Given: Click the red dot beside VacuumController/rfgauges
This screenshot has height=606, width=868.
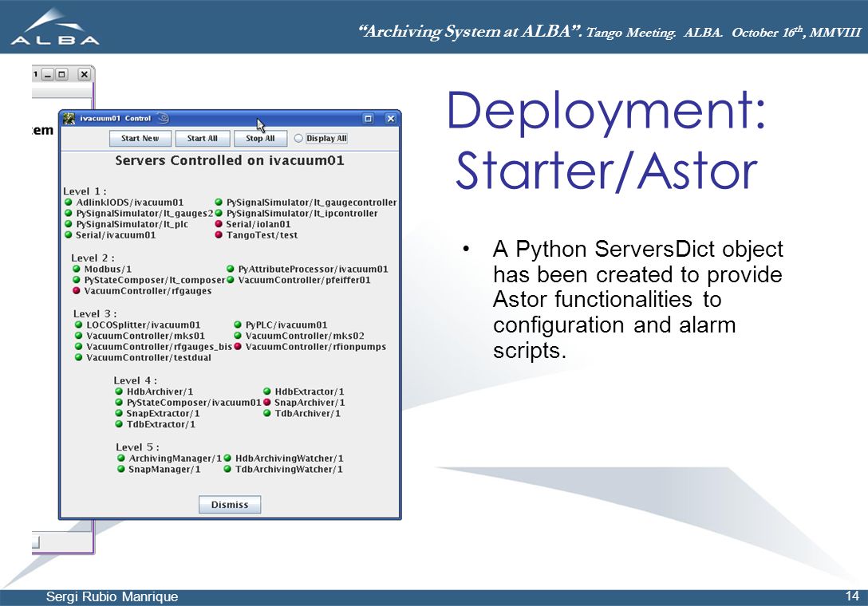Looking at the screenshot, I should point(77,290).
